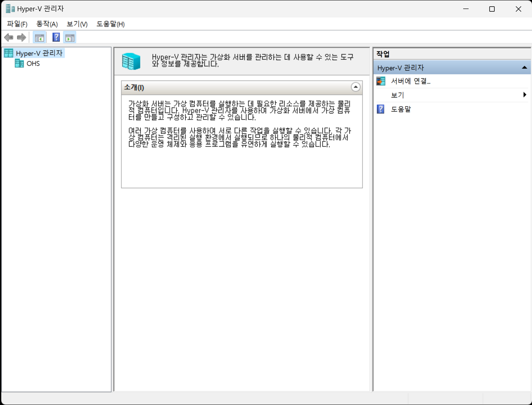Viewport: 532px width, 405px height.
Task: Collapse the Hyper-V 관리자 actions group arrow
Action: (524, 67)
